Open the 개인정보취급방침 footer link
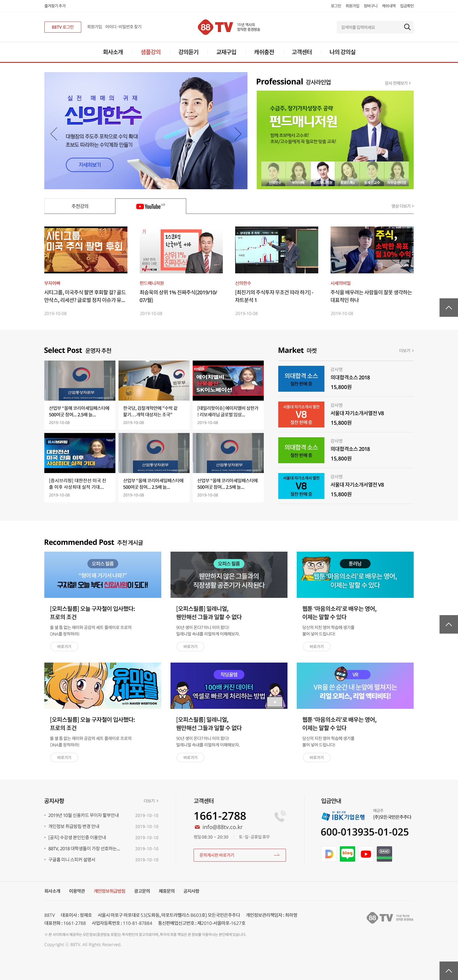Image resolution: width=458 pixels, height=980 pixels. tap(110, 891)
